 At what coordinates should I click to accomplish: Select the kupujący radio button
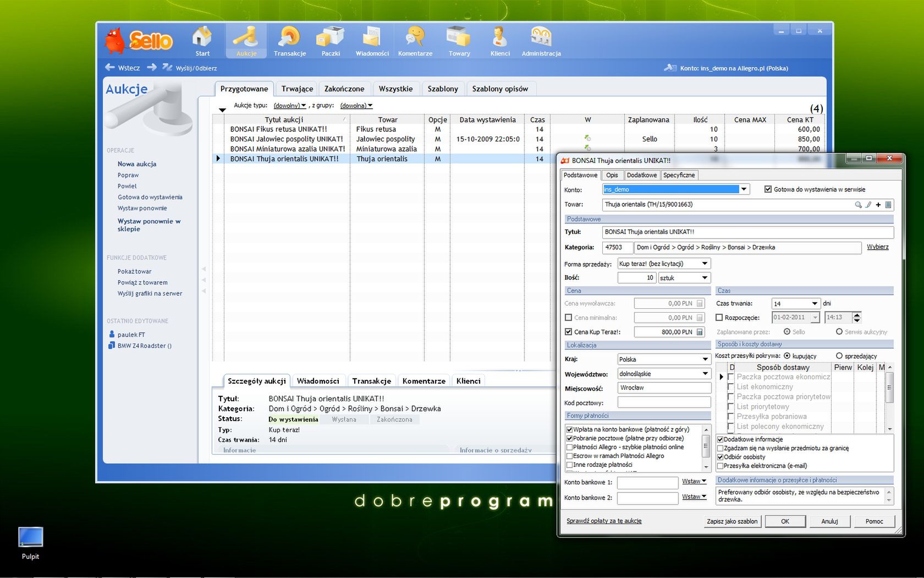pyautogui.click(x=787, y=356)
